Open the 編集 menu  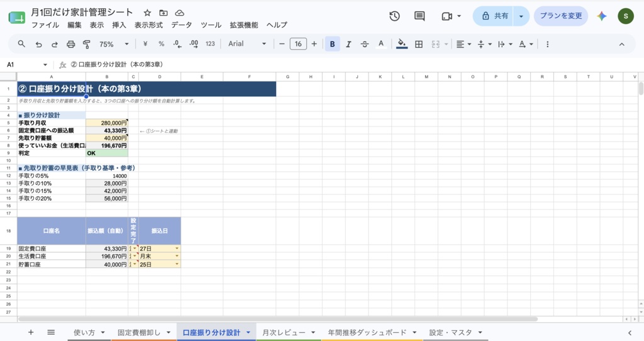[x=74, y=25]
